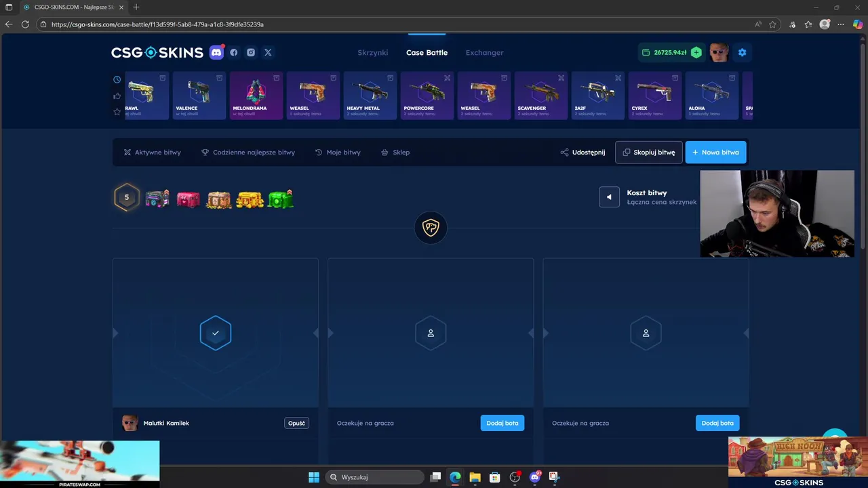This screenshot has height=488, width=868.
Task: Open the ALOHA drop card
Action: (712, 96)
